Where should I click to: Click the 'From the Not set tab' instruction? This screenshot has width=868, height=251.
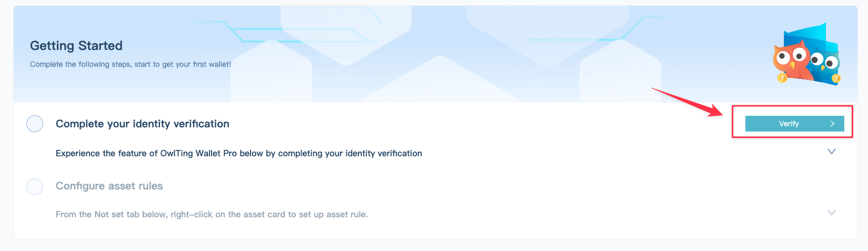point(212,214)
